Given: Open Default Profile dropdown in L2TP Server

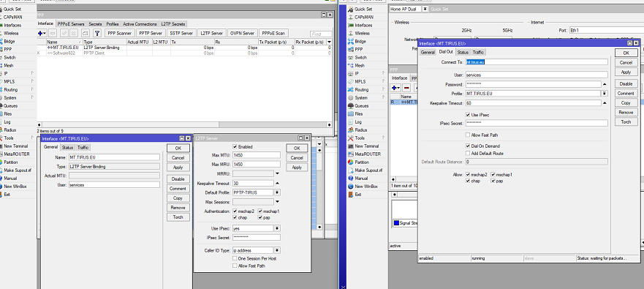Looking at the screenshot, I should point(277,192).
